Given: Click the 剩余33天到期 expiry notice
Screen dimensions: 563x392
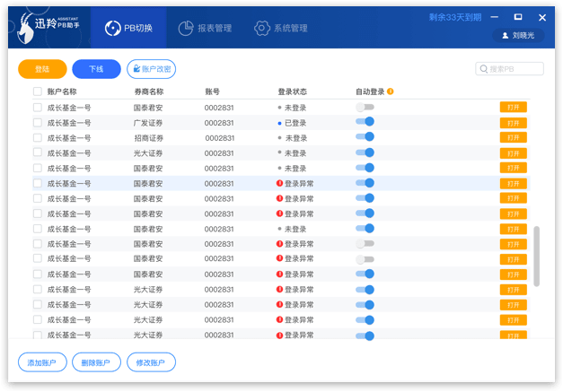Looking at the screenshot, I should pyautogui.click(x=455, y=17).
